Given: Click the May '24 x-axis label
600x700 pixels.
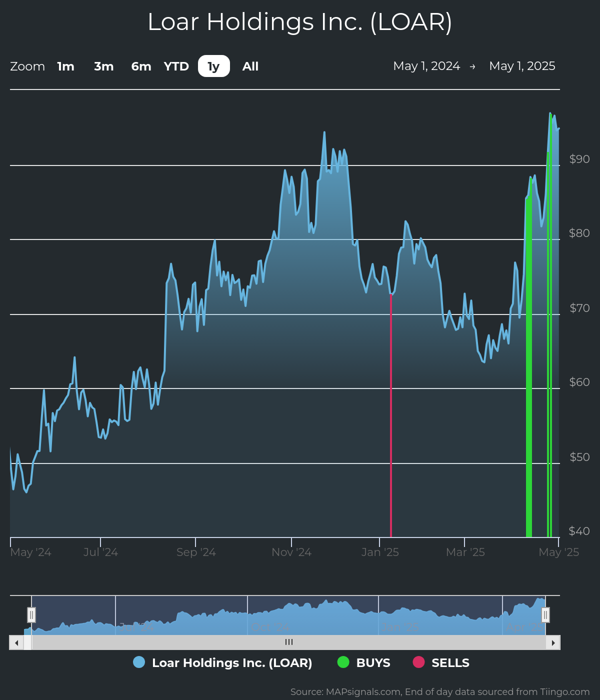Looking at the screenshot, I should [x=31, y=552].
